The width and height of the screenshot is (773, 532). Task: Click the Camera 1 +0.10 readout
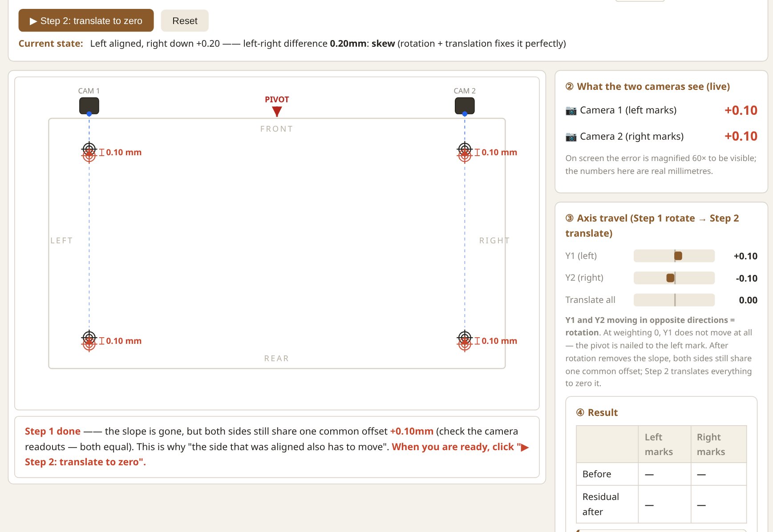point(741,110)
